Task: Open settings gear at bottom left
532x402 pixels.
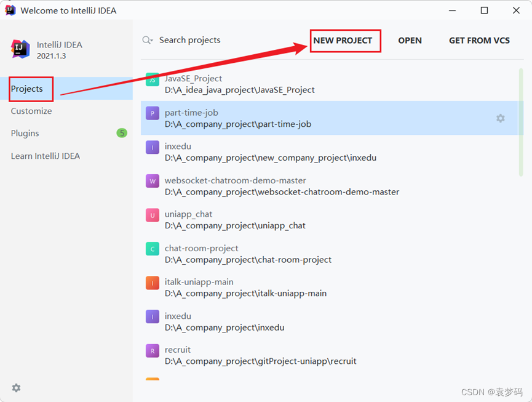Action: pyautogui.click(x=16, y=388)
